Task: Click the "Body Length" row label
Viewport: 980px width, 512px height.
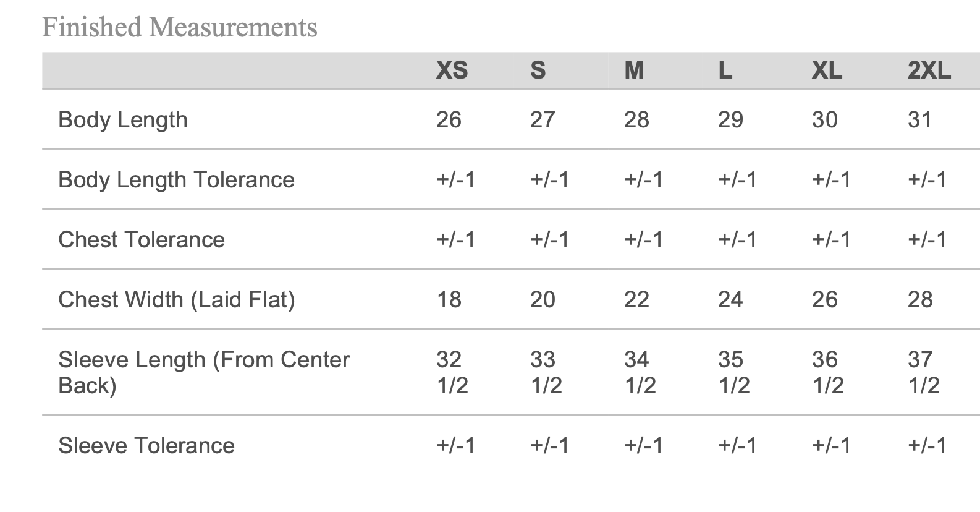Action: [x=122, y=119]
